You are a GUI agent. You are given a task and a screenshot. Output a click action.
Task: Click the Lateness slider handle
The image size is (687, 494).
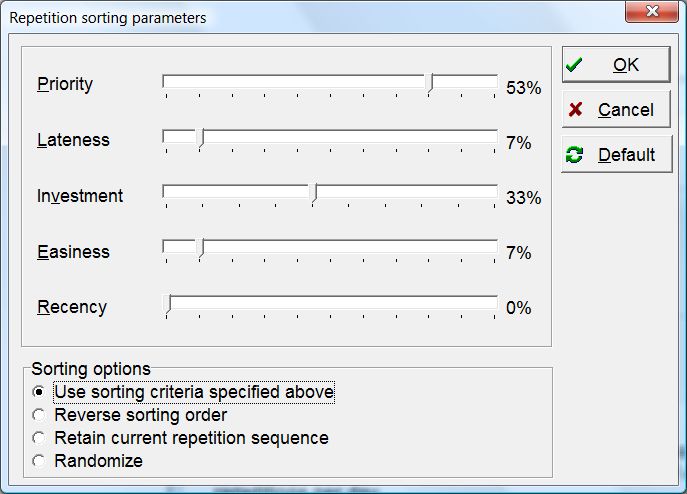(x=200, y=140)
